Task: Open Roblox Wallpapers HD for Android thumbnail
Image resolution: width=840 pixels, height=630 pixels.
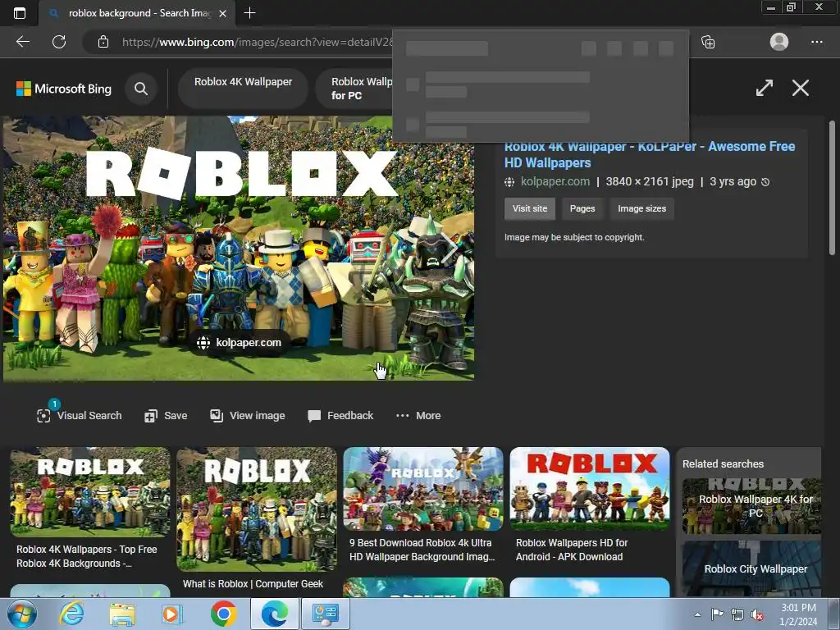Action: coord(590,489)
